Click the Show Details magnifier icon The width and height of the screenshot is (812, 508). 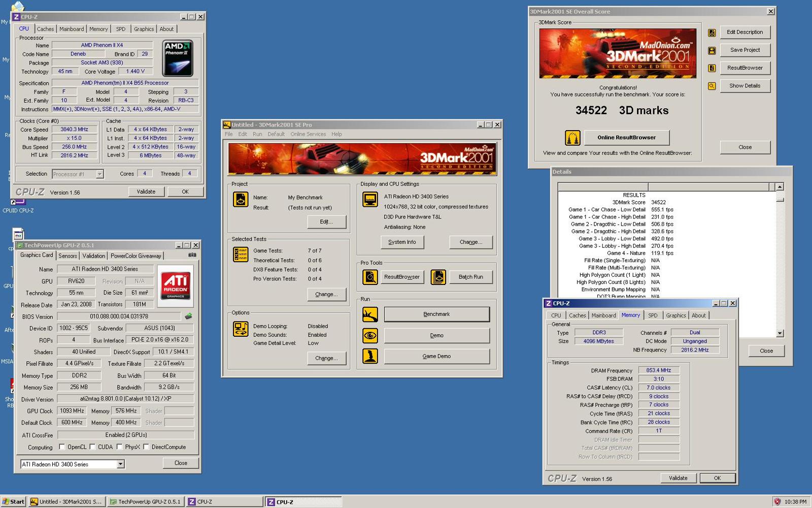coord(712,86)
